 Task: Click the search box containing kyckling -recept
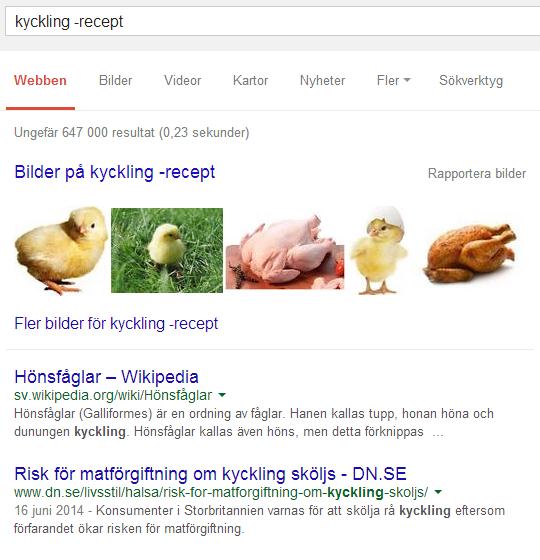tap(272, 21)
